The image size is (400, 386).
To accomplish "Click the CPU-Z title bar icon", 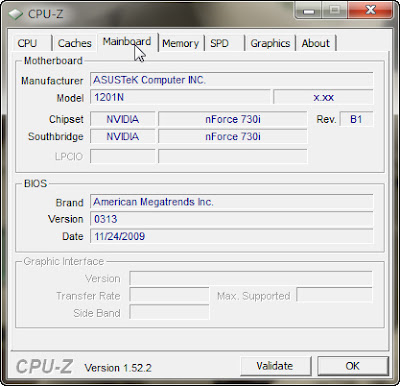I will click(x=16, y=14).
